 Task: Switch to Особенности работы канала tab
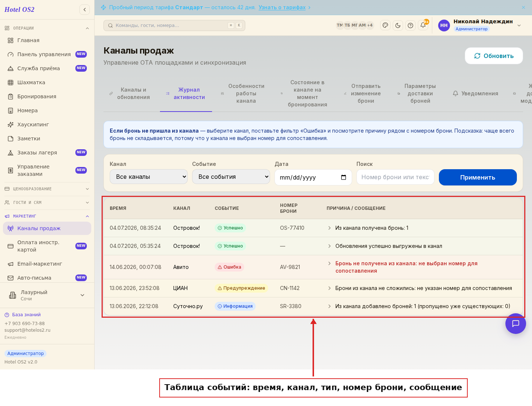[x=243, y=93]
